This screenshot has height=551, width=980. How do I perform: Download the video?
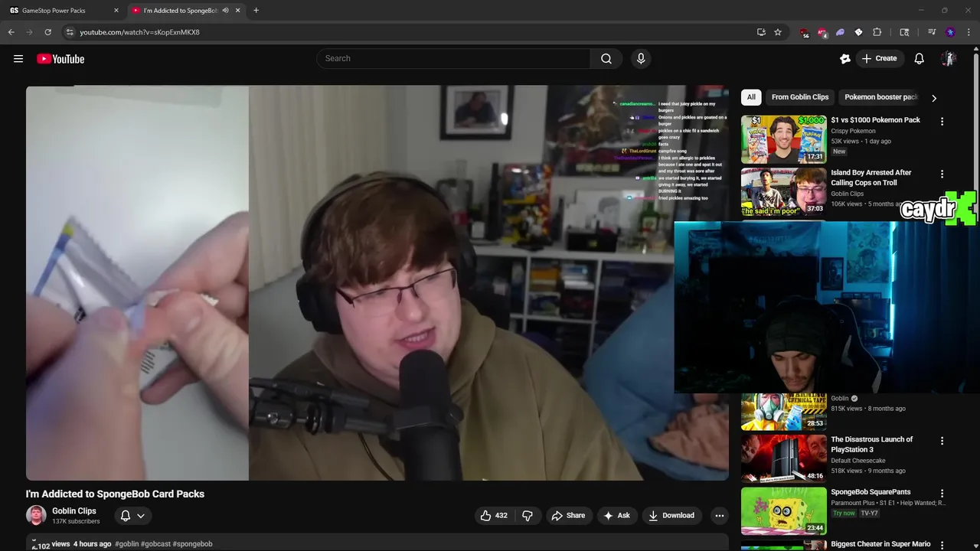coord(671,516)
